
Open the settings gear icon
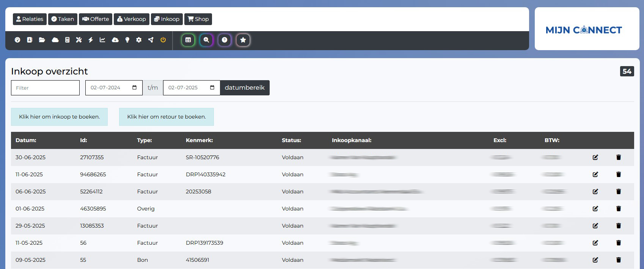point(139,40)
